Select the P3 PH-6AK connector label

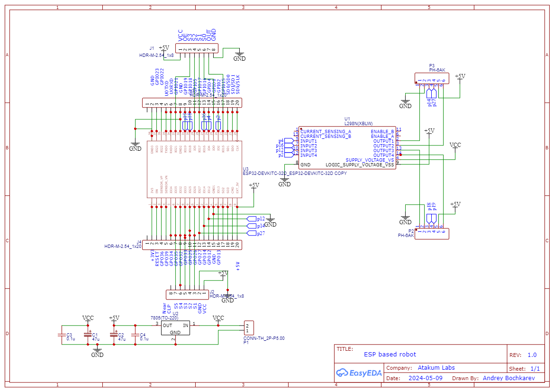[437, 70]
